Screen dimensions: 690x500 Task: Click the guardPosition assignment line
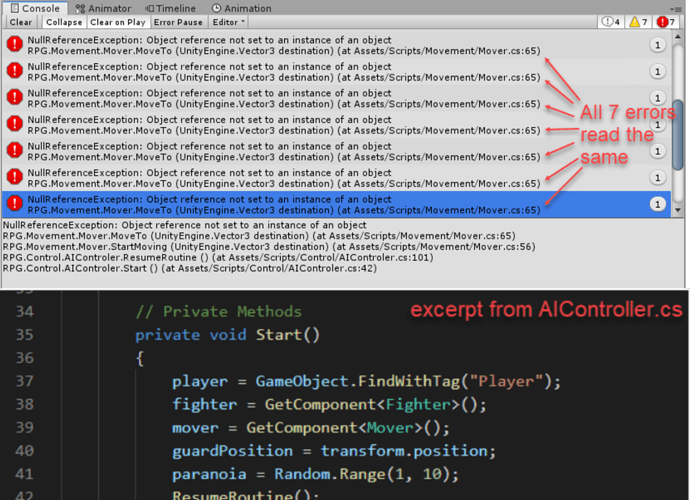(334, 451)
